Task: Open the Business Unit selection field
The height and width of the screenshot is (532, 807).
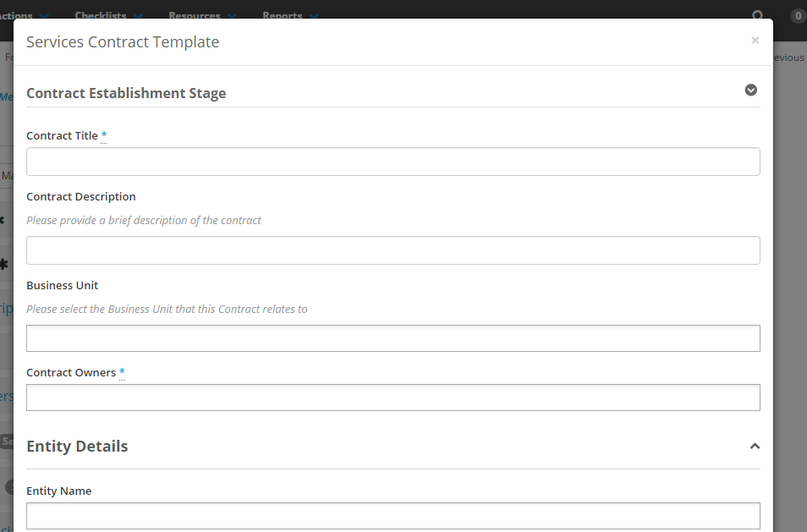Action: point(393,338)
